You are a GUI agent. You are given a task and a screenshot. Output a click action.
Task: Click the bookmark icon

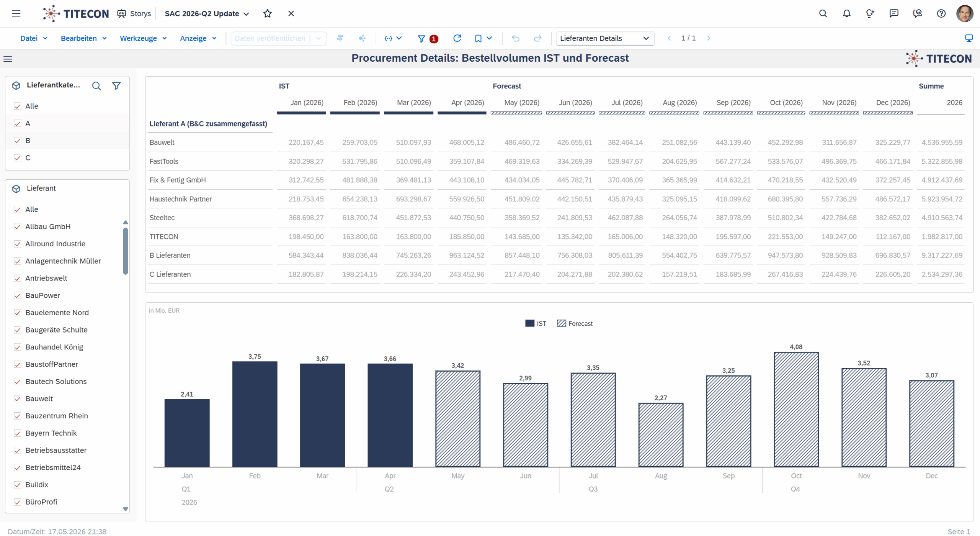click(478, 38)
